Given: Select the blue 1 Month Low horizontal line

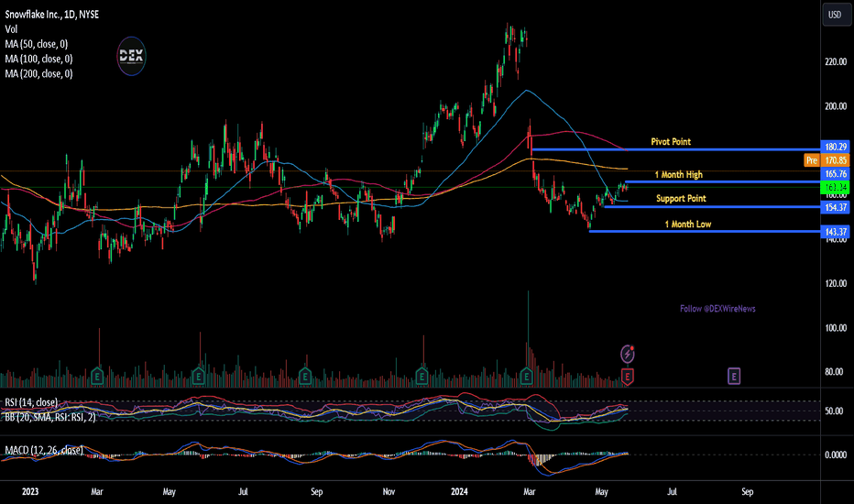Looking at the screenshot, I should click(x=705, y=232).
